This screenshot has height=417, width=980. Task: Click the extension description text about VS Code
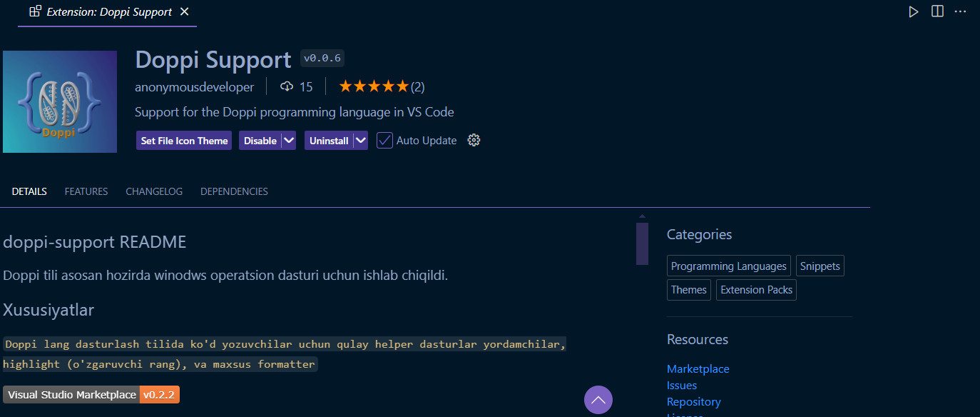tap(295, 112)
